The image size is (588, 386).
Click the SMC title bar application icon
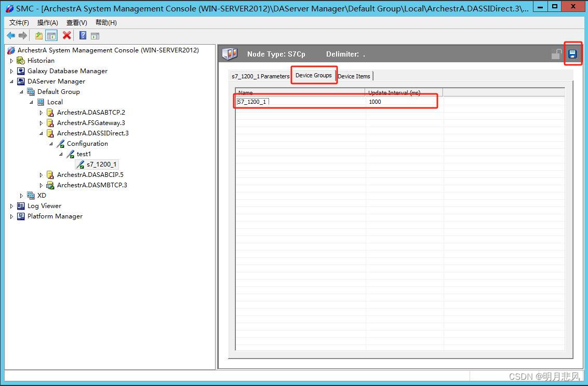(10, 8)
